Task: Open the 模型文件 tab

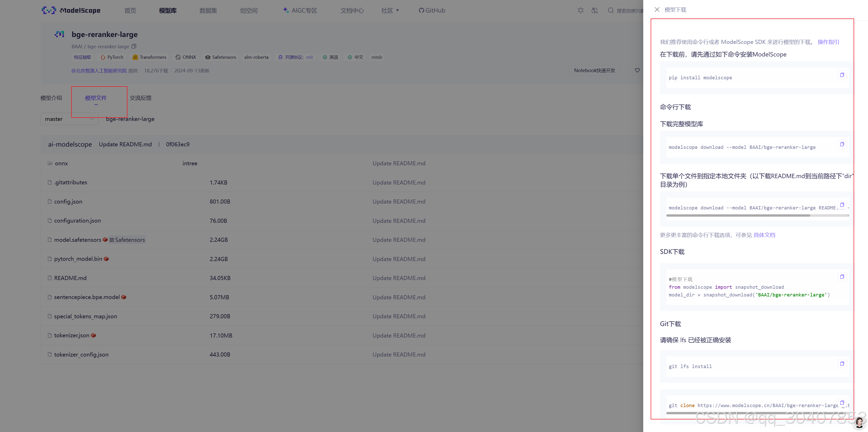Action: (96, 98)
